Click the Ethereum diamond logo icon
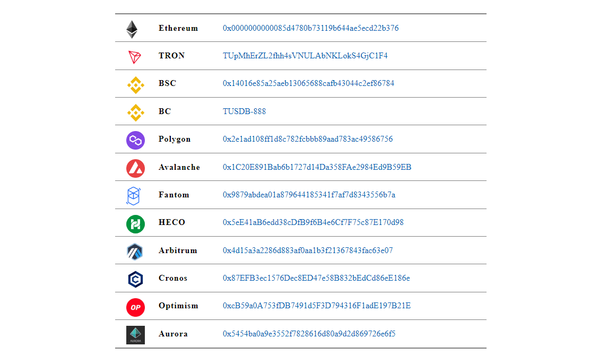590x364 pixels. pos(132,29)
